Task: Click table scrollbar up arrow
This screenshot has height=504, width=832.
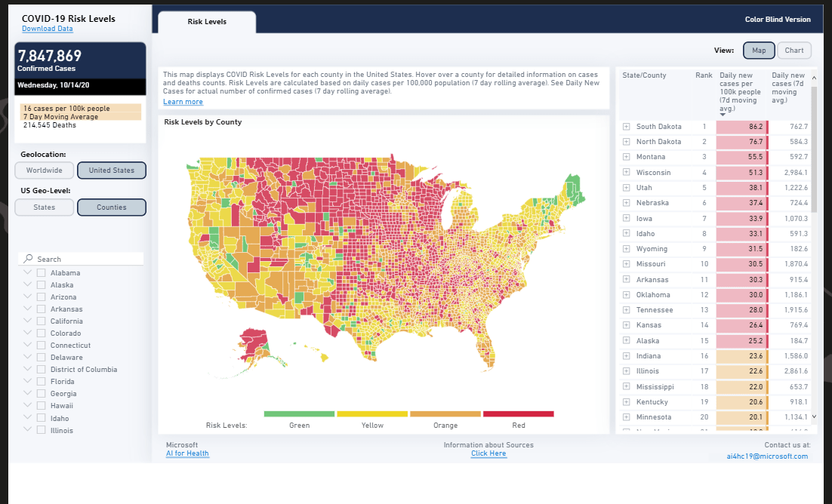Action: click(814, 78)
